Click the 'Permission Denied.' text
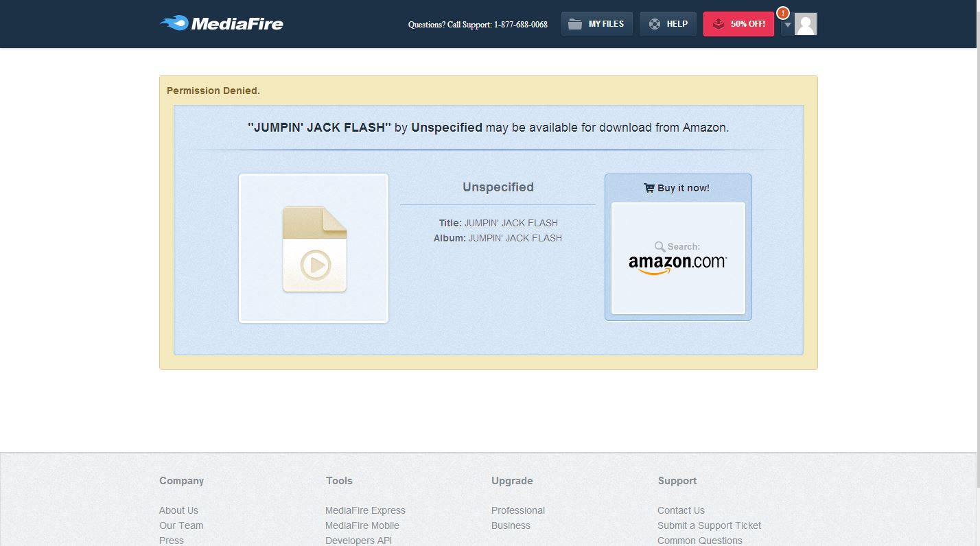 click(x=213, y=91)
